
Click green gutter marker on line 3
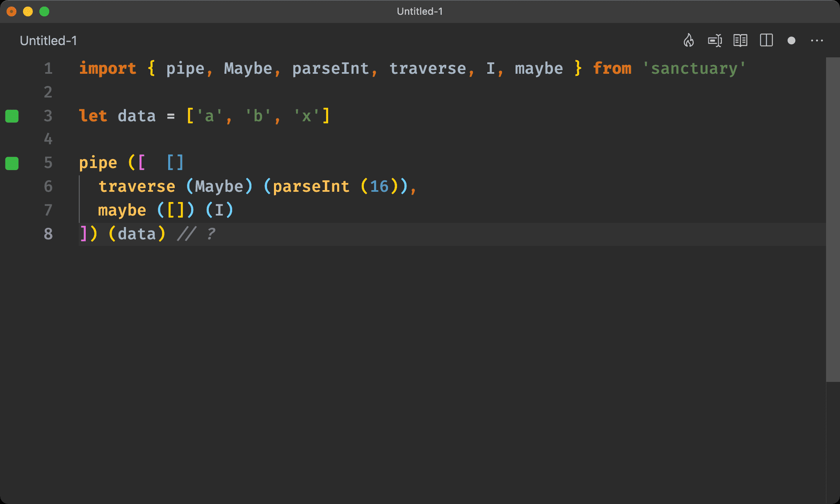[12, 116]
